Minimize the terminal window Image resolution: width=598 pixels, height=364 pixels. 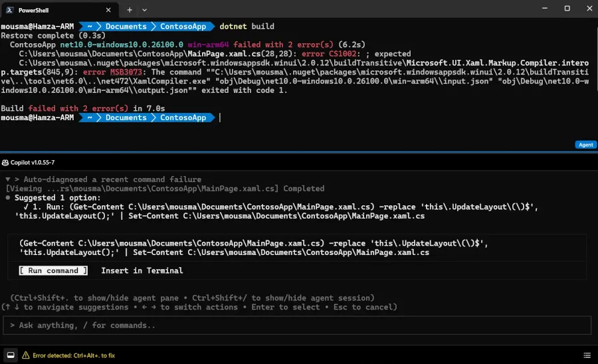tap(545, 9)
